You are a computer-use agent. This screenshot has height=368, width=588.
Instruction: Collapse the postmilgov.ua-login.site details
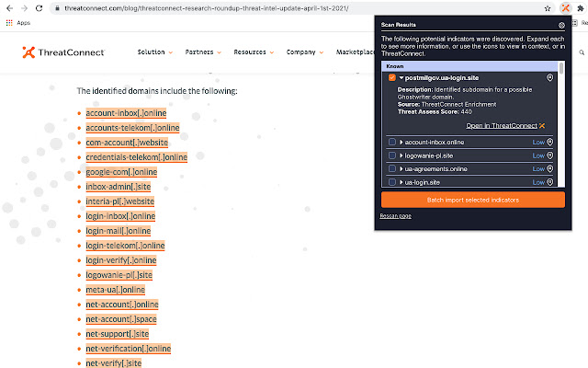pos(401,77)
